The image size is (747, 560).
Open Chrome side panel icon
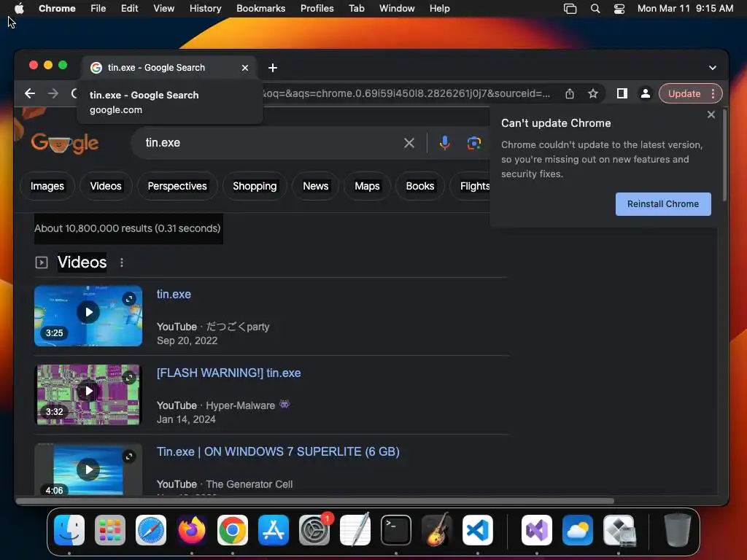tap(622, 93)
